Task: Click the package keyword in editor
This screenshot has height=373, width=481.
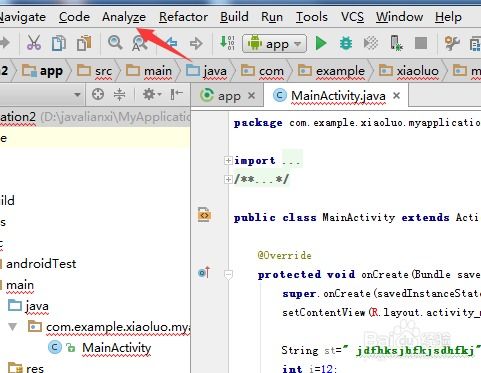Action: pyautogui.click(x=258, y=123)
